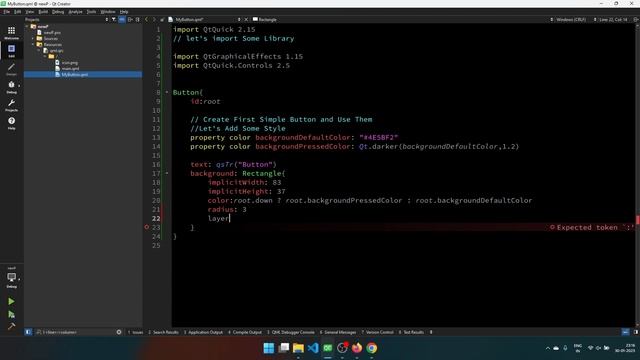Open the kit selector monitor icon
The image size is (640, 360).
pyautogui.click(x=11, y=279)
